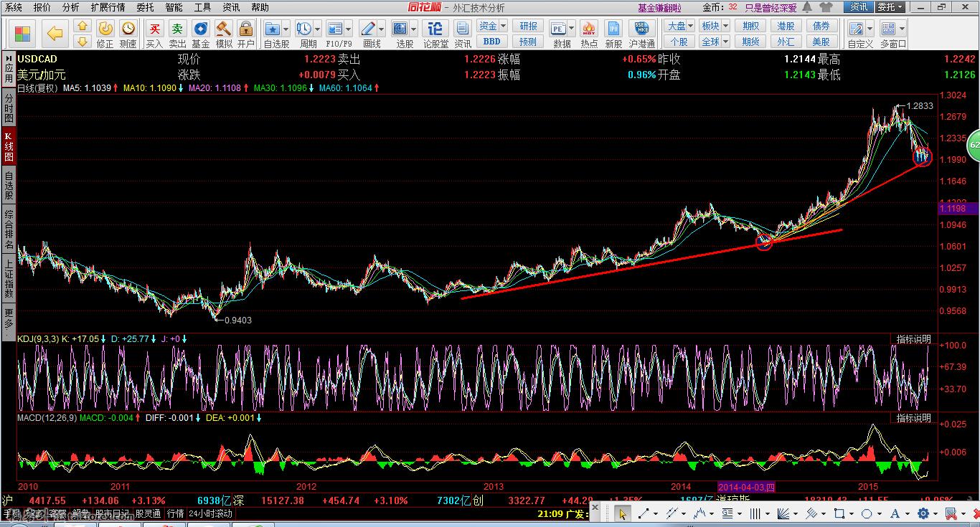Open the 卖出 sell icon
The height and width of the screenshot is (527, 980).
coord(177,29)
